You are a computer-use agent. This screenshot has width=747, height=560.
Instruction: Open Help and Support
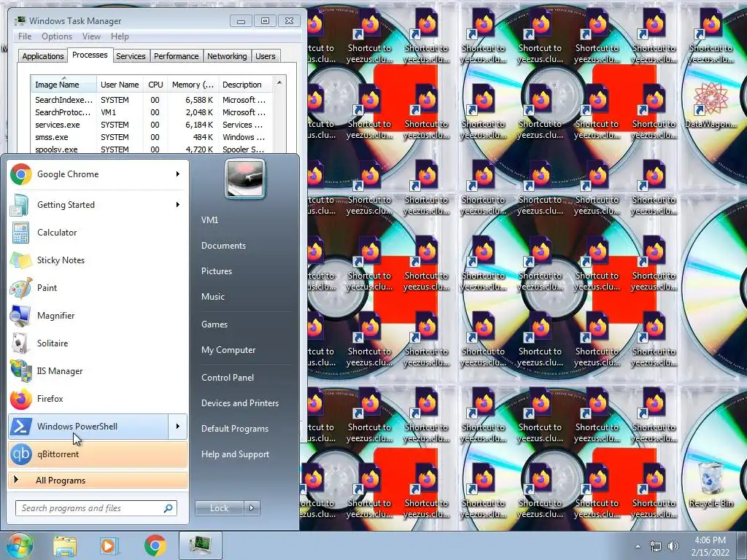coord(235,454)
